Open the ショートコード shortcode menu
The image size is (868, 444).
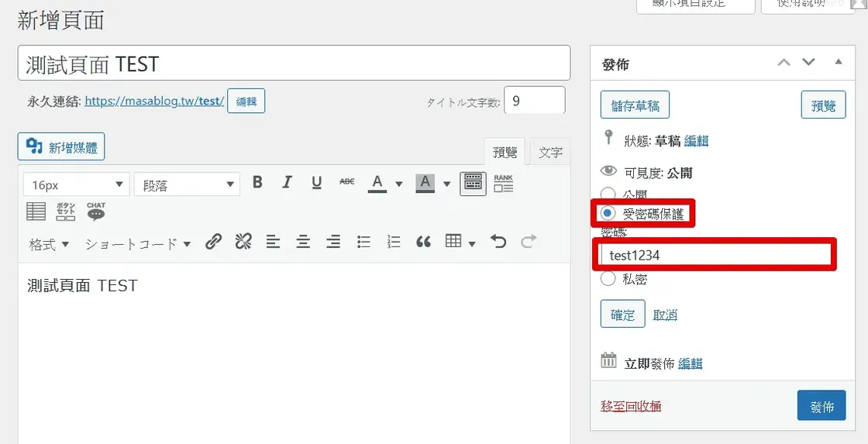point(138,243)
